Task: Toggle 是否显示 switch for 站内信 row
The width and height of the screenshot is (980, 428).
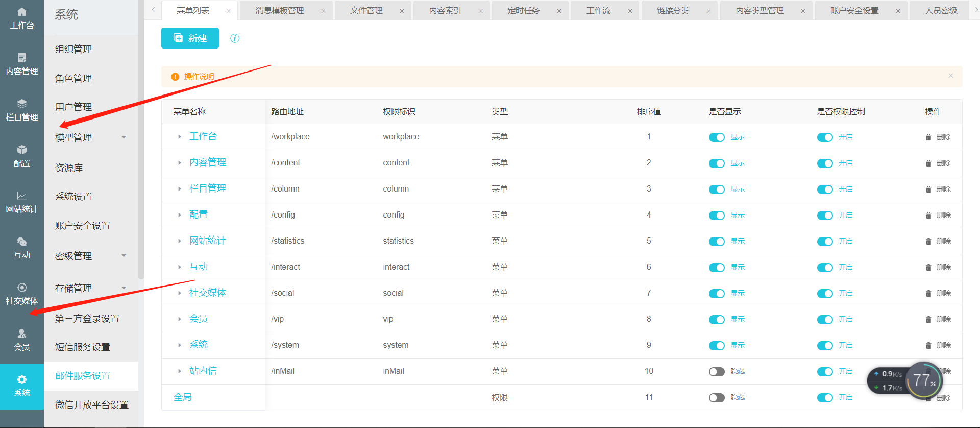Action: 717,372
